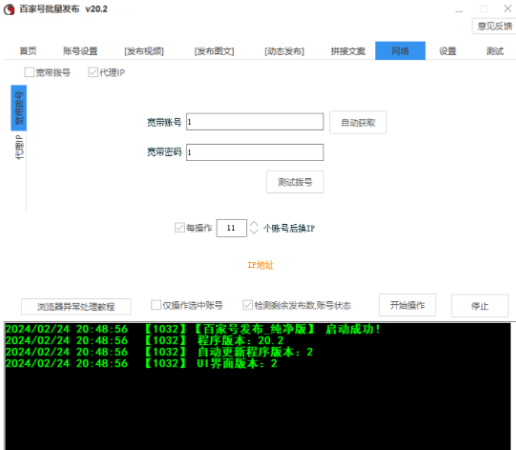Focus the 宽带账号 input field
The height and width of the screenshot is (450, 516).
point(255,122)
